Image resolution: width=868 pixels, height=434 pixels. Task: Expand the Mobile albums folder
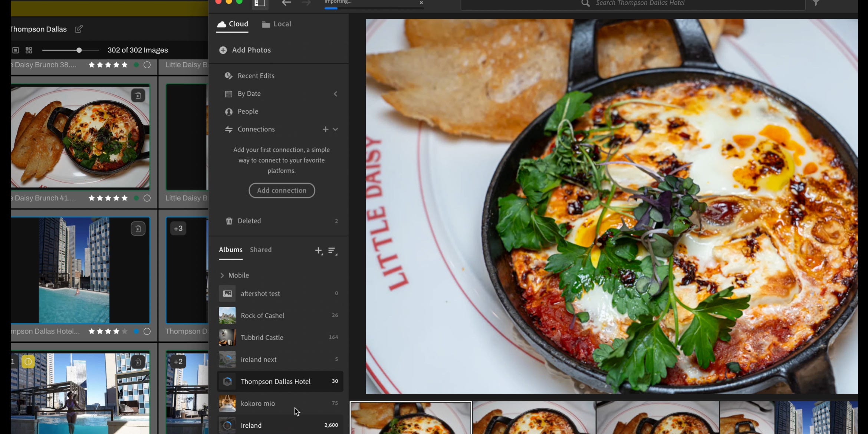[222, 275]
